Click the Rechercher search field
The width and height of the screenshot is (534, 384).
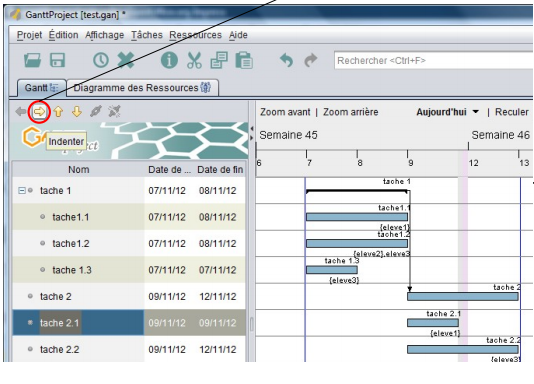point(434,61)
